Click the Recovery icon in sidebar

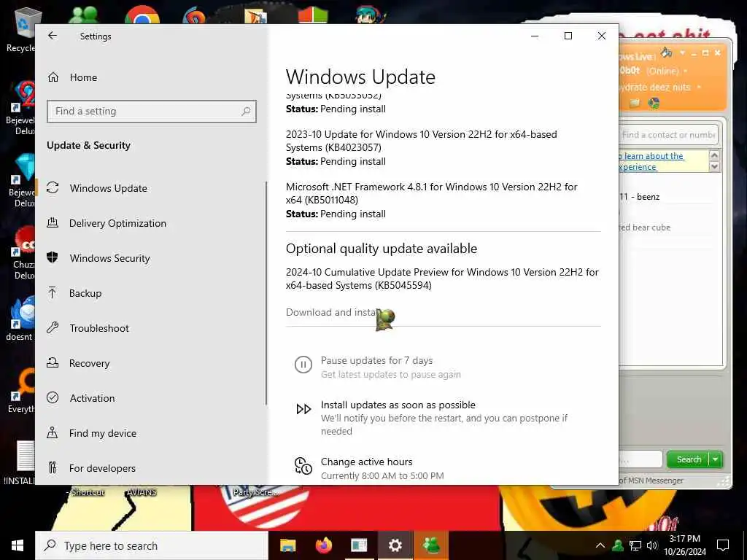53,363
